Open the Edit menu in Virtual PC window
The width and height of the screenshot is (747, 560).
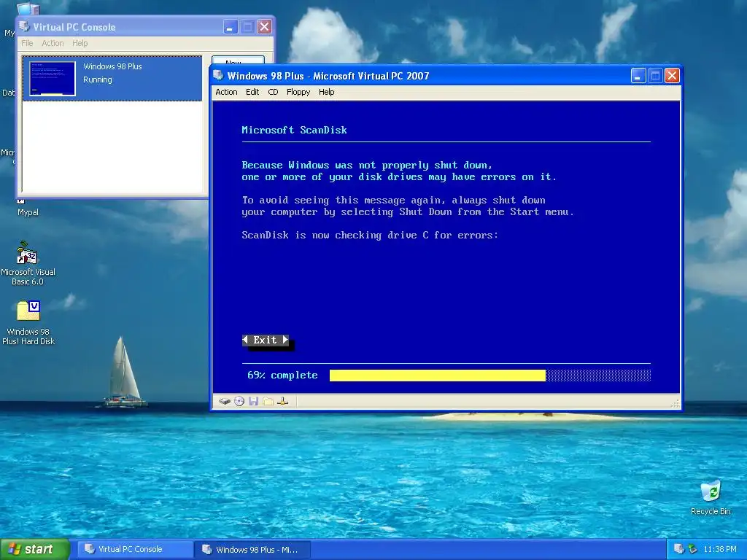pyautogui.click(x=252, y=92)
